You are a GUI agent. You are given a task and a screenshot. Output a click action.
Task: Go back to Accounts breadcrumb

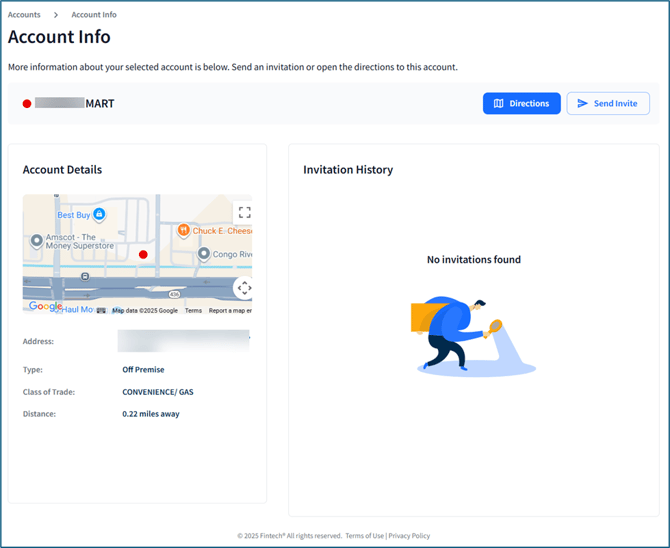pyautogui.click(x=25, y=15)
